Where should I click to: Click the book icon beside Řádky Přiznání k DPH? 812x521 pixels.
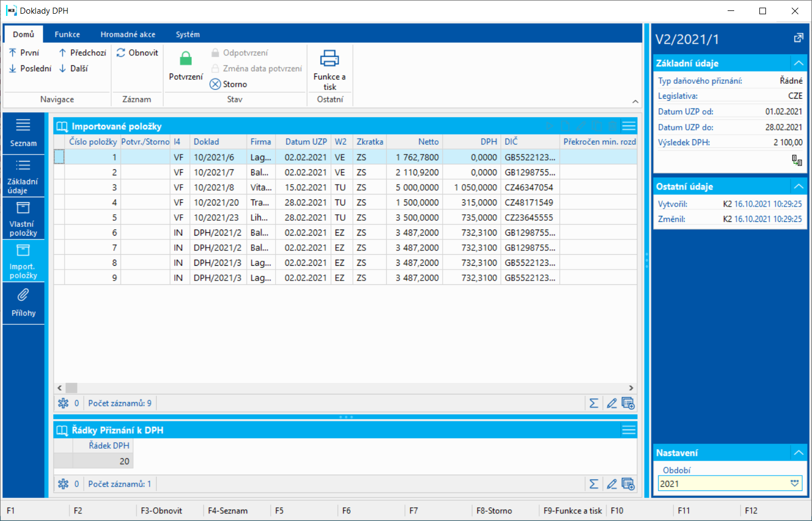pos(62,431)
